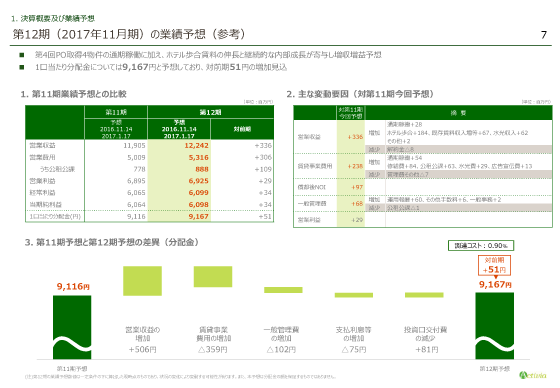This screenshot has width=560, height=388.
Task: Select the 9,167 distribution forecast cell
Action: (x=198, y=217)
